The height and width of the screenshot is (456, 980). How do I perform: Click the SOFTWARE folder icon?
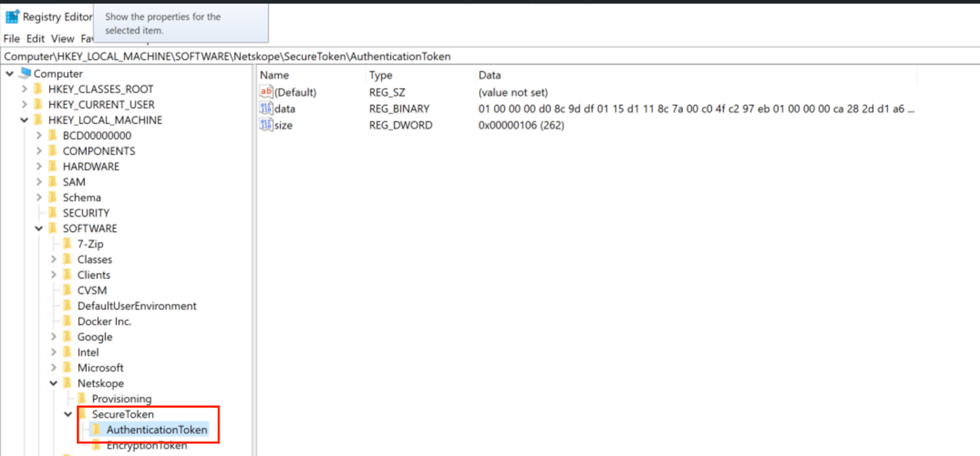(53, 228)
